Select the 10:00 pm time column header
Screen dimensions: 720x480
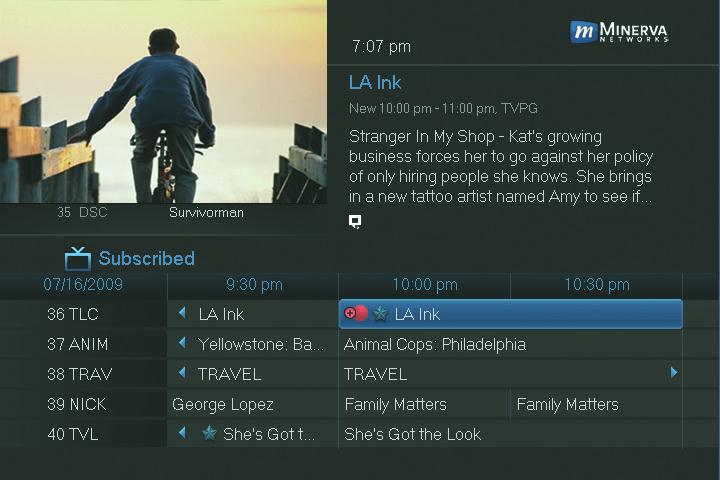tap(424, 285)
